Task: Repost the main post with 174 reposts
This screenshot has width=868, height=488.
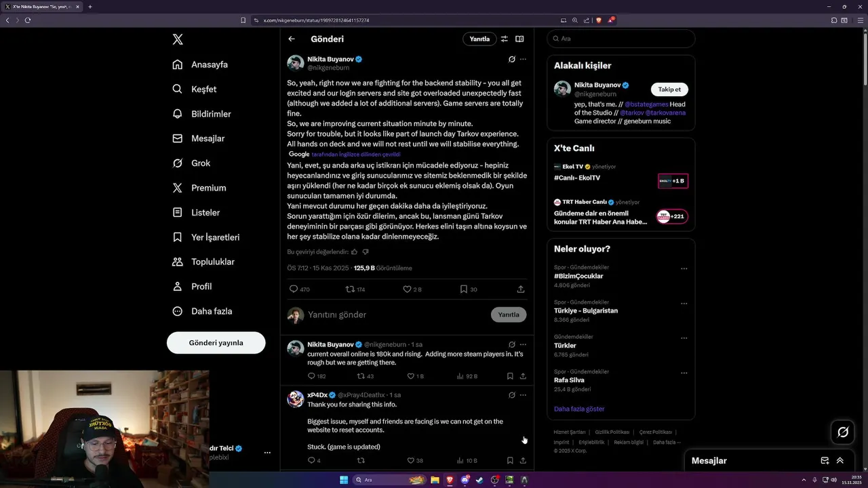Action: point(355,289)
